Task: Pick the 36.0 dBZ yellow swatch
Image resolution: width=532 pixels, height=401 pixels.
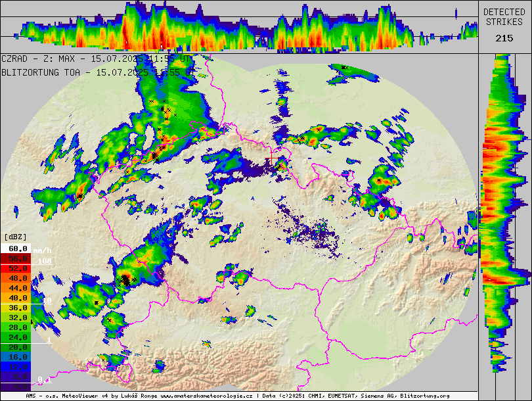Action: coord(16,308)
